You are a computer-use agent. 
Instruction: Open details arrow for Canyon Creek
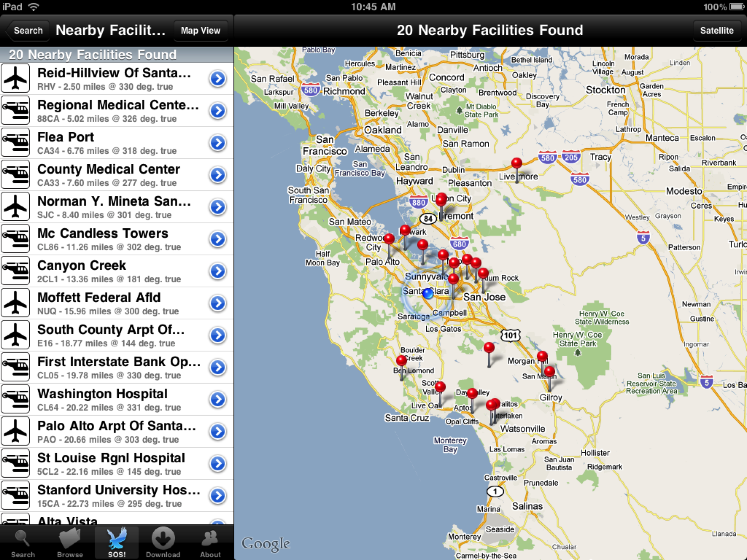[x=218, y=271]
